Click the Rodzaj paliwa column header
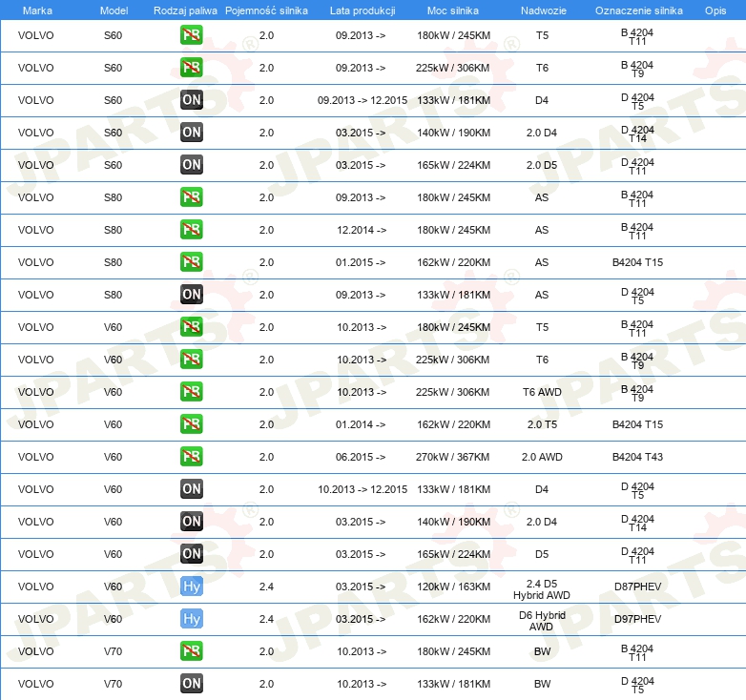 [184, 10]
